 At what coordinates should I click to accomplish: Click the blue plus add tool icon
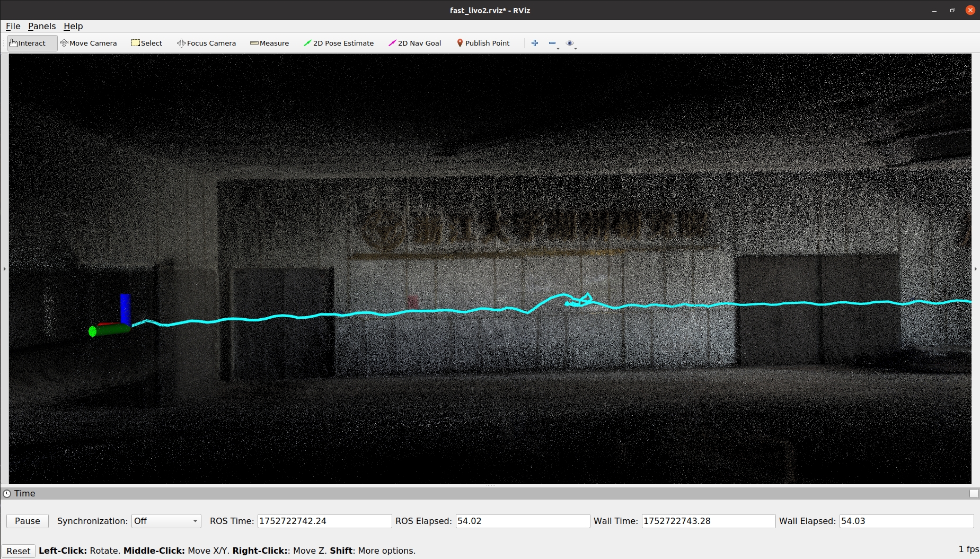(535, 43)
